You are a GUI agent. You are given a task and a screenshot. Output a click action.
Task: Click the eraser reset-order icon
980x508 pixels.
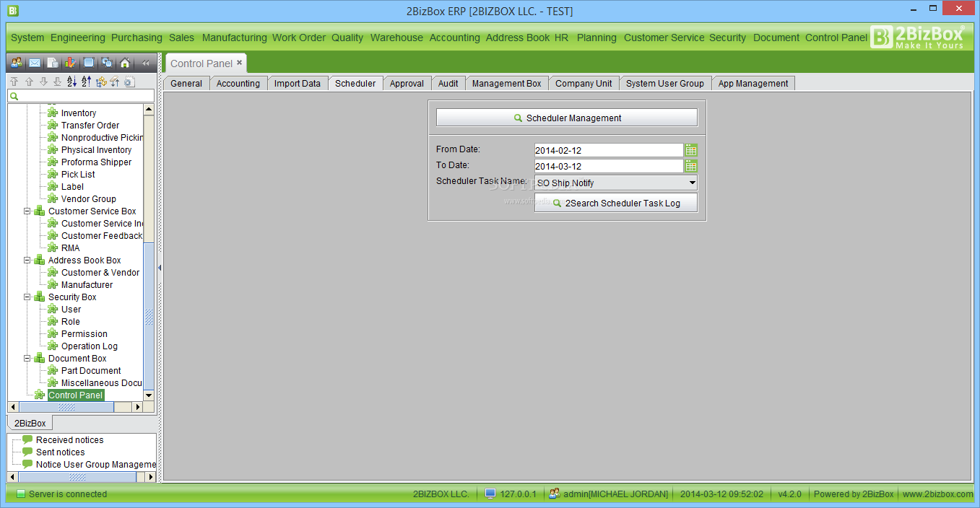pyautogui.click(x=114, y=82)
